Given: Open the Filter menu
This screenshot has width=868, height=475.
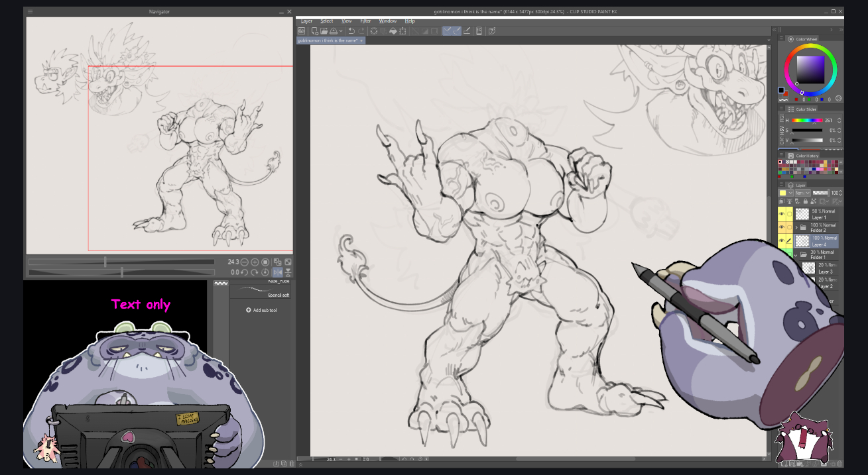Looking at the screenshot, I should click(x=365, y=21).
